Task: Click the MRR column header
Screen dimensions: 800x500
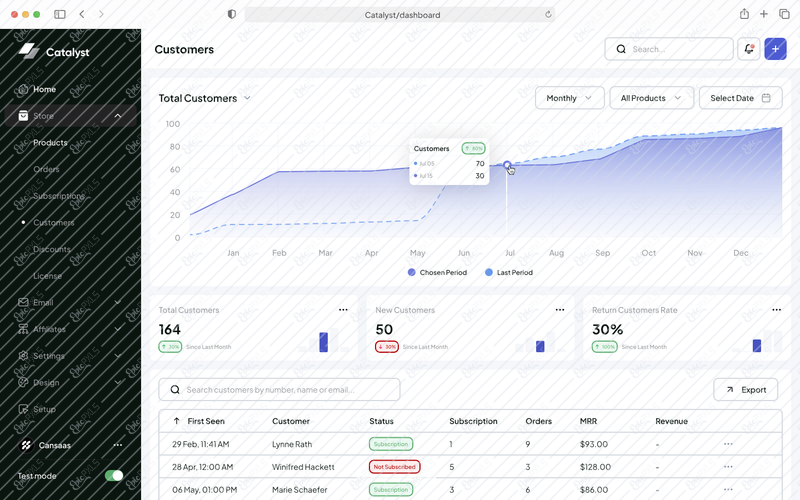Action: point(588,421)
